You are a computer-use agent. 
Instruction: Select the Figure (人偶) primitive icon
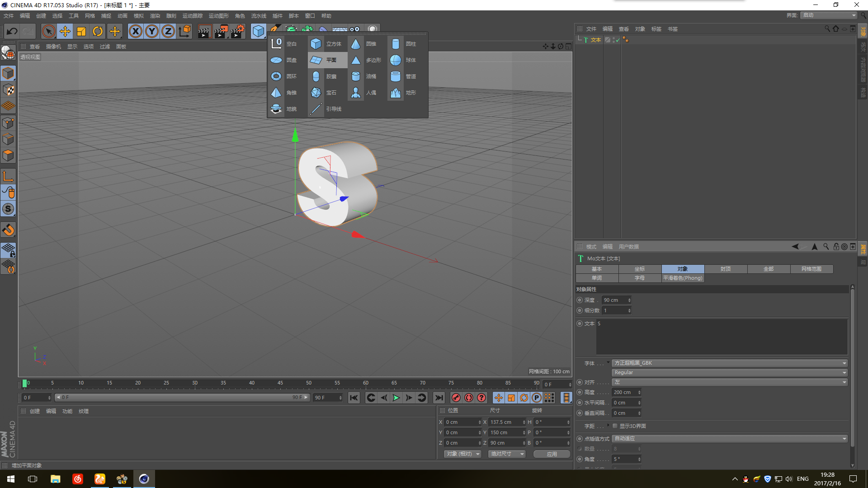click(x=356, y=93)
